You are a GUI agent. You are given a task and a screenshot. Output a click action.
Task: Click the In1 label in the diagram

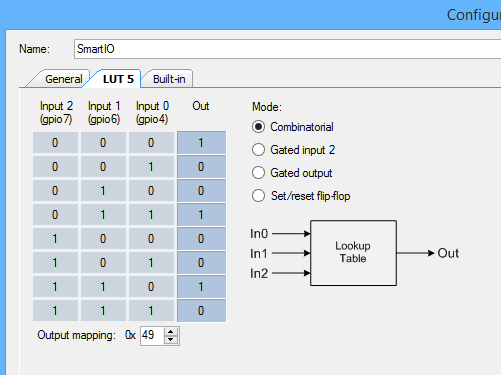tap(259, 254)
